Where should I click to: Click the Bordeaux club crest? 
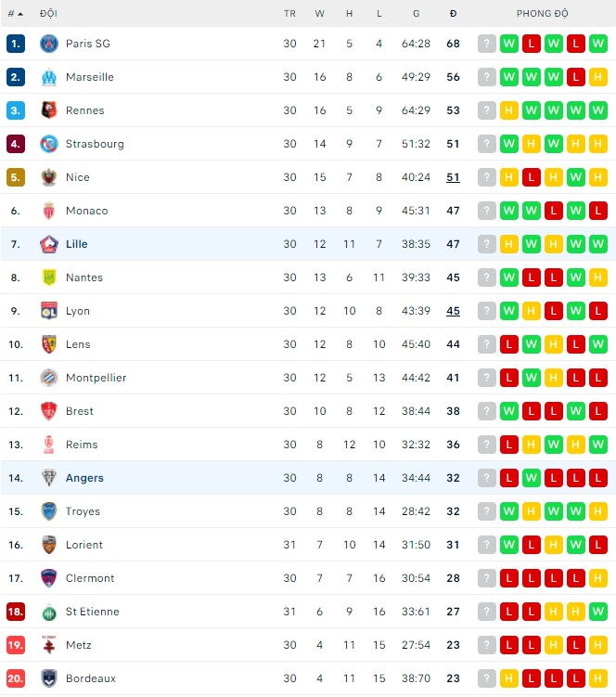[x=49, y=678]
